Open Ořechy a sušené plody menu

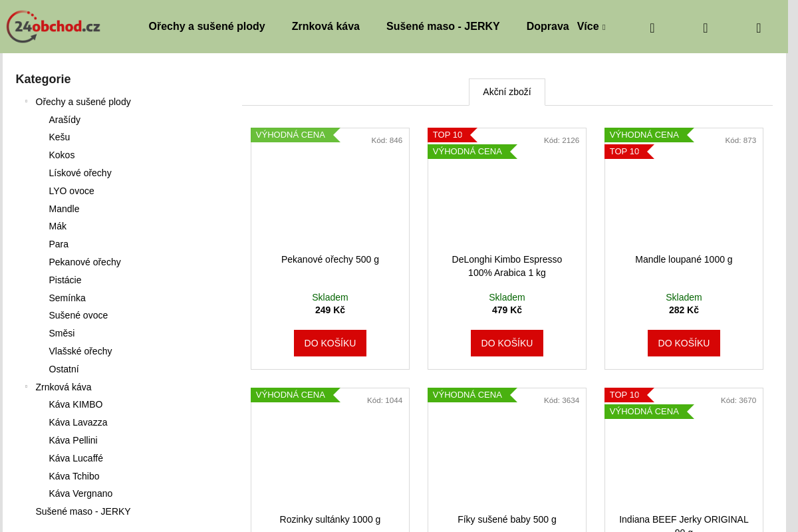[207, 27]
